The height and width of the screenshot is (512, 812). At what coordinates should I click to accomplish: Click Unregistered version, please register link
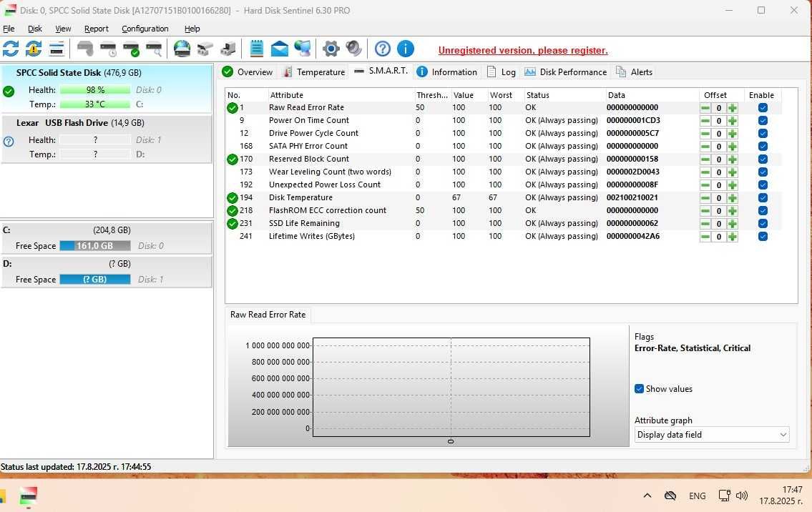[x=523, y=50]
